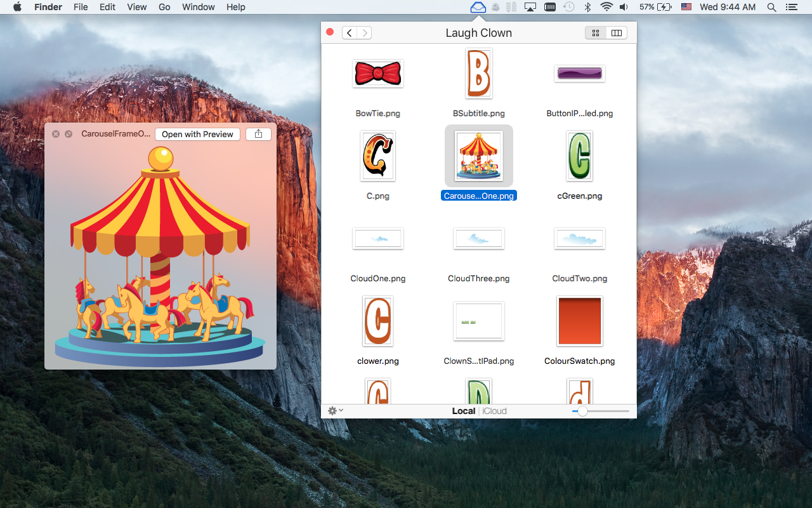The width and height of the screenshot is (812, 508).
Task: Click the ClownS...tlPad.png file name
Action: [x=479, y=361]
